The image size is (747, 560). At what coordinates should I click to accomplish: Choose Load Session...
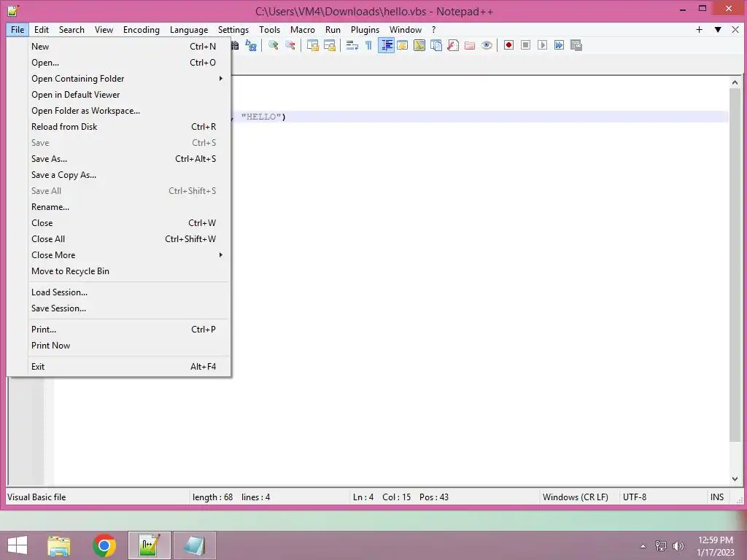(x=119, y=292)
